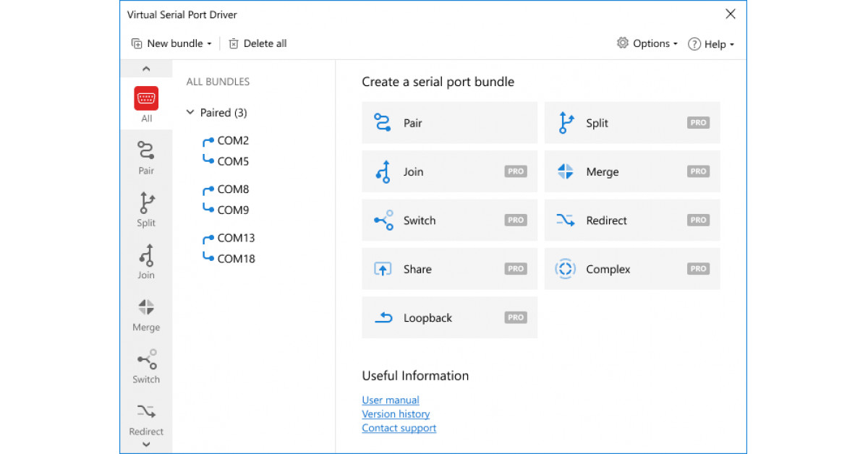Open the Options gear menu
Image resolution: width=868 pixels, height=454 pixels.
pos(622,43)
